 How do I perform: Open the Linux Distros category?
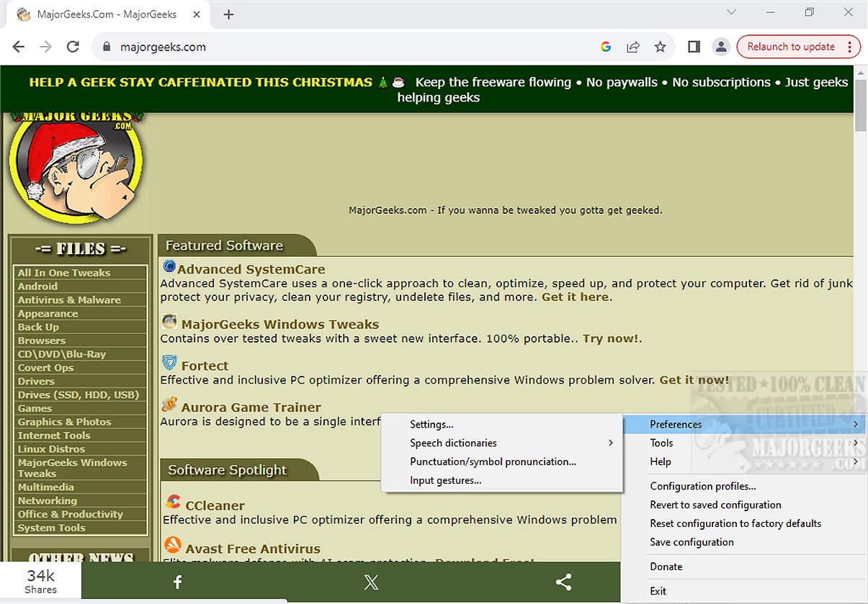pyautogui.click(x=51, y=449)
